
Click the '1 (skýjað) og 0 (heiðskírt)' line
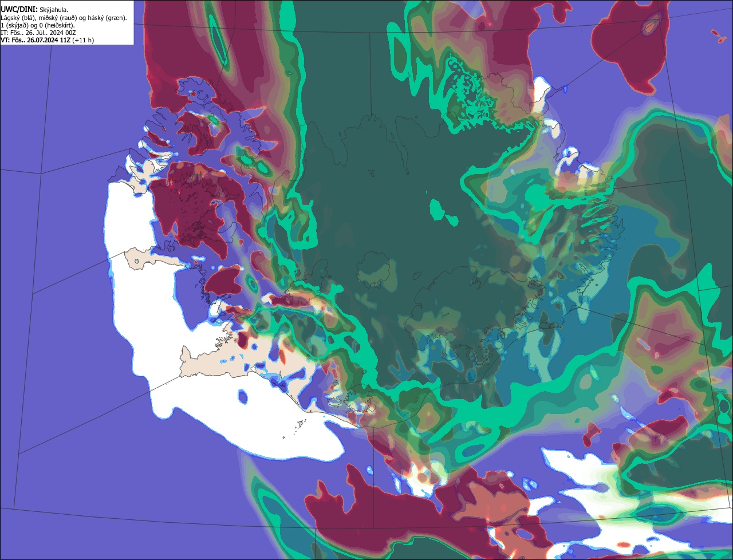click(38, 25)
